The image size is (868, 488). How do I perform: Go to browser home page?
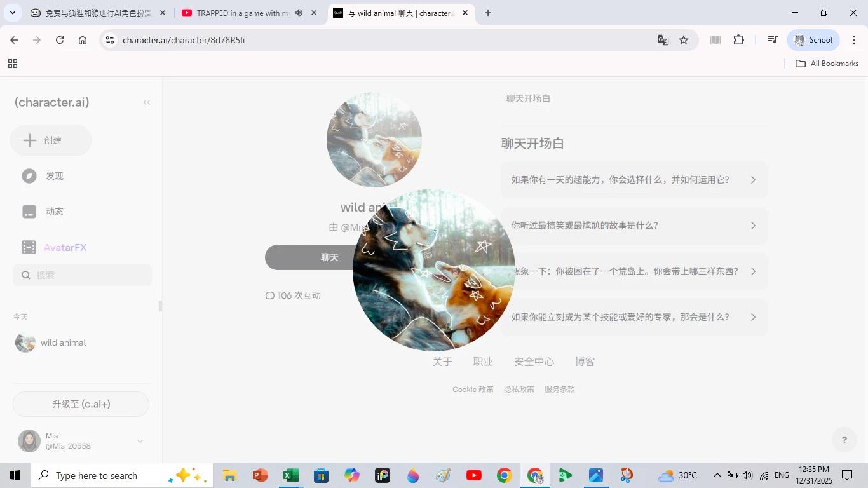click(83, 40)
